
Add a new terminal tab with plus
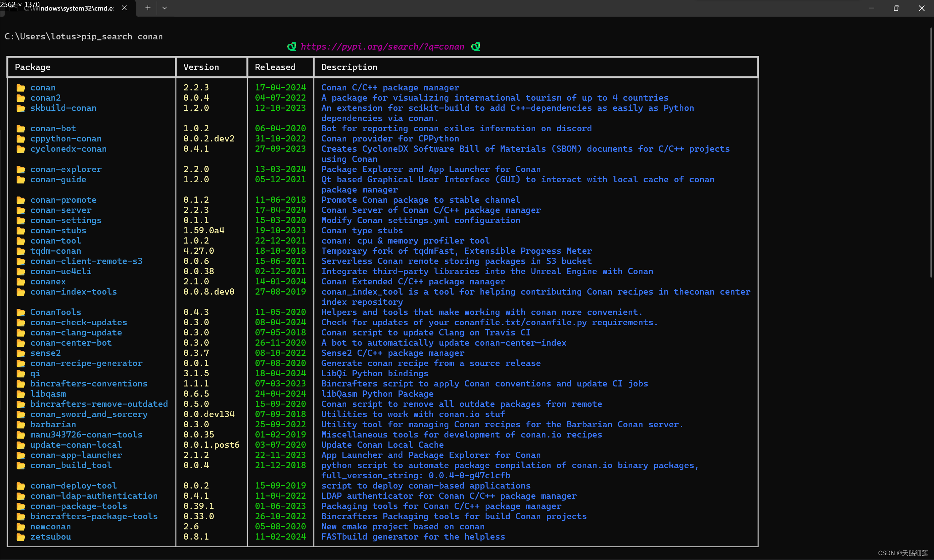click(148, 8)
